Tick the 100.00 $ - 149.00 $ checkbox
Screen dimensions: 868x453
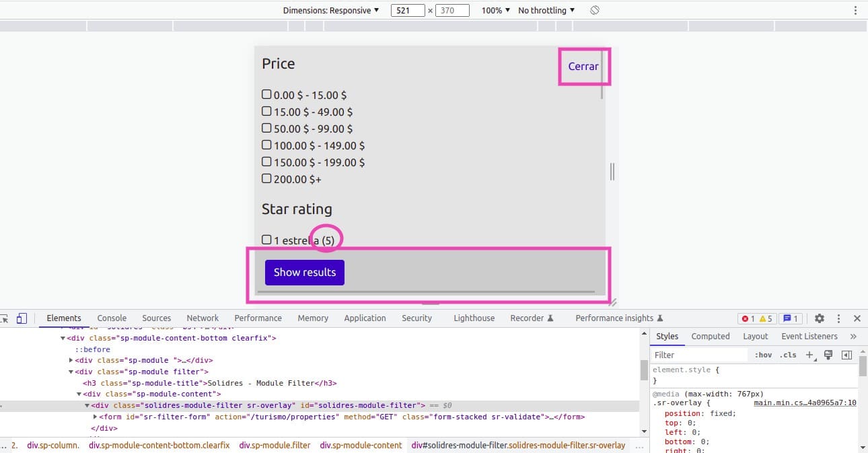point(266,145)
